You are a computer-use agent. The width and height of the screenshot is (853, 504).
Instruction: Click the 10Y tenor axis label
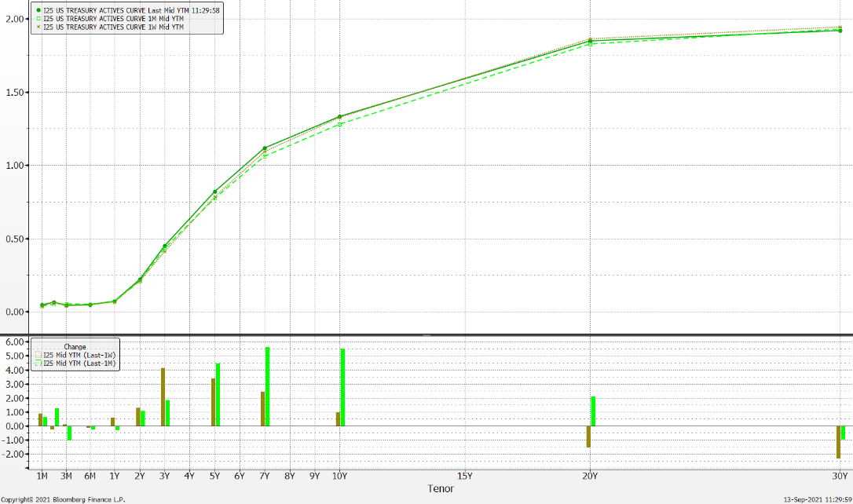pyautogui.click(x=339, y=476)
